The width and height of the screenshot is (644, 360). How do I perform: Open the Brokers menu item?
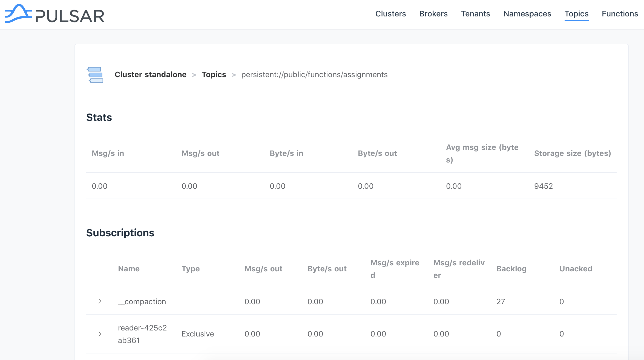433,14
